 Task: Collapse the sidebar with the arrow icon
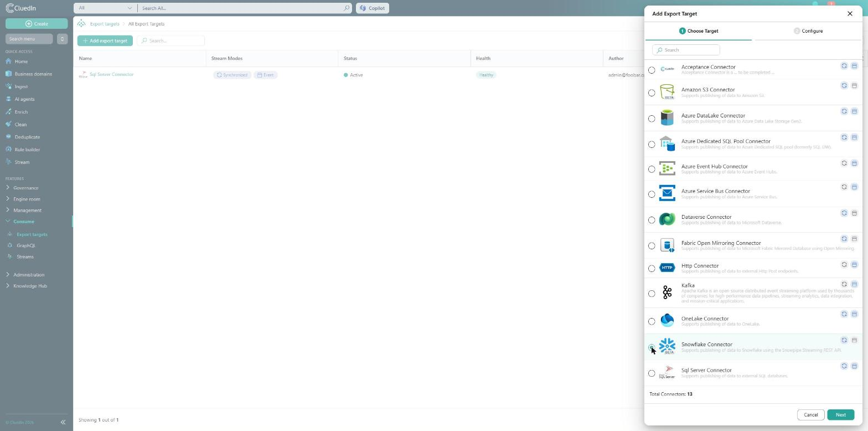coord(63,422)
